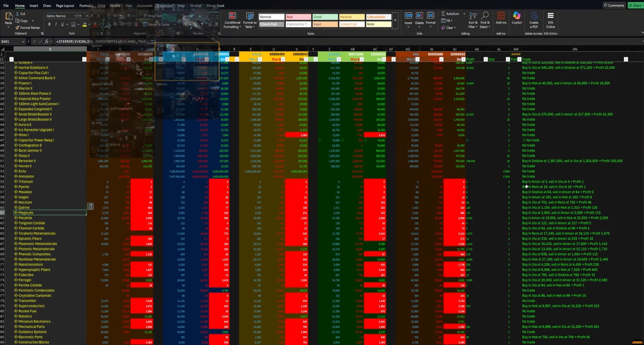The image size is (644, 345).
Task: Toggle Underline formatting
Action: click(62, 24)
